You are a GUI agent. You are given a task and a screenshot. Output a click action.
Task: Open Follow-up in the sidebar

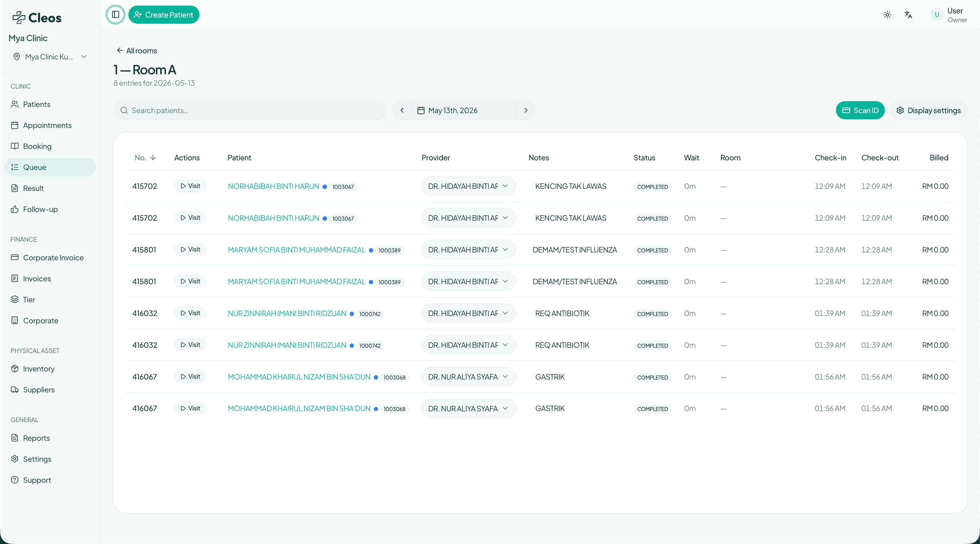(50, 209)
